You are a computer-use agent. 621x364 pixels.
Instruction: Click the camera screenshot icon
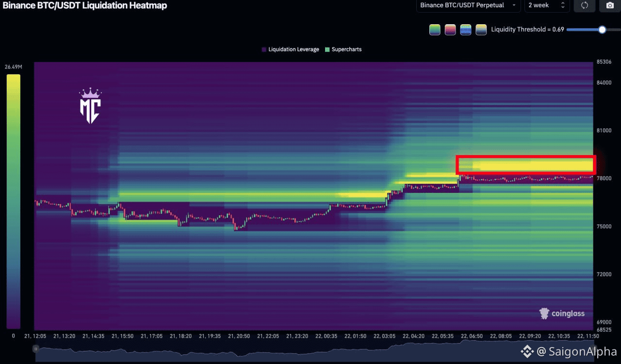tap(609, 5)
